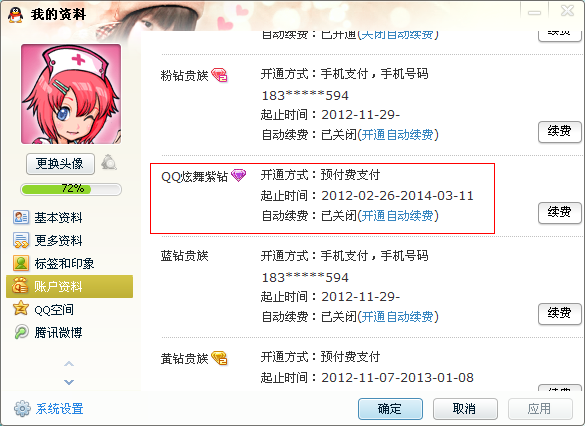Image resolution: width=585 pixels, height=426 pixels.
Task: Collapse sidebar list with up chevron
Action: pyautogui.click(x=69, y=363)
